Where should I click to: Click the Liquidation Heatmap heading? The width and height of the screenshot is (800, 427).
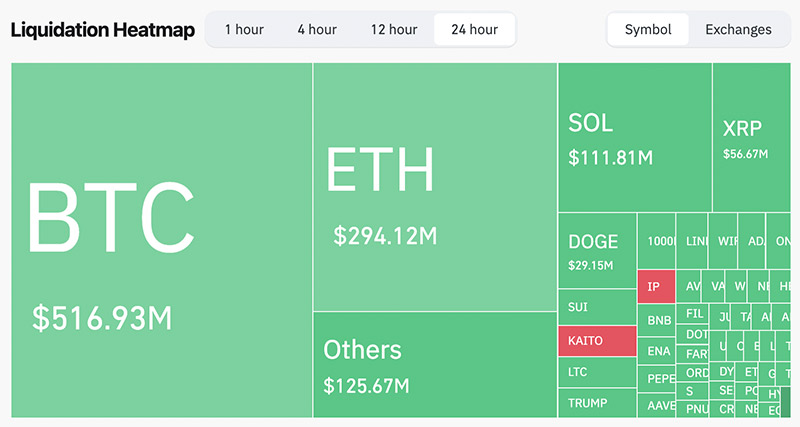103,30
